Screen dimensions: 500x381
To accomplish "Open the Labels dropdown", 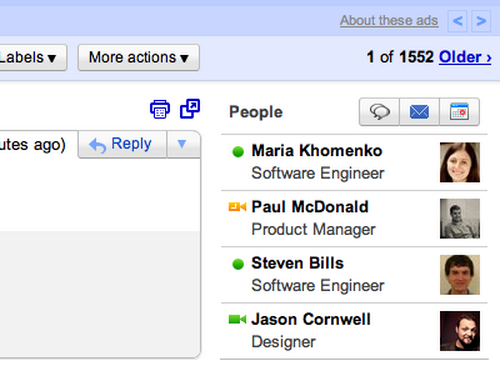I will click(32, 57).
